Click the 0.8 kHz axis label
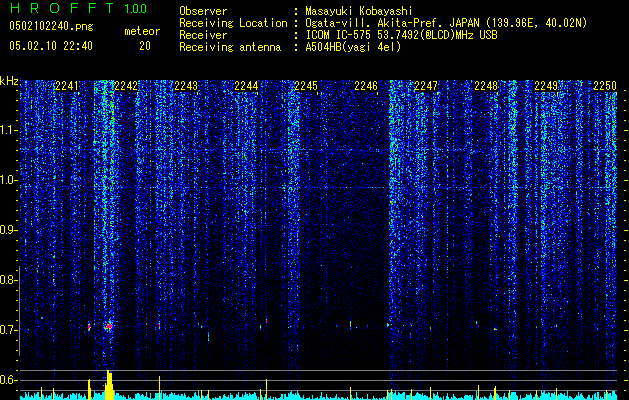The width and height of the screenshot is (629, 400). coord(8,280)
